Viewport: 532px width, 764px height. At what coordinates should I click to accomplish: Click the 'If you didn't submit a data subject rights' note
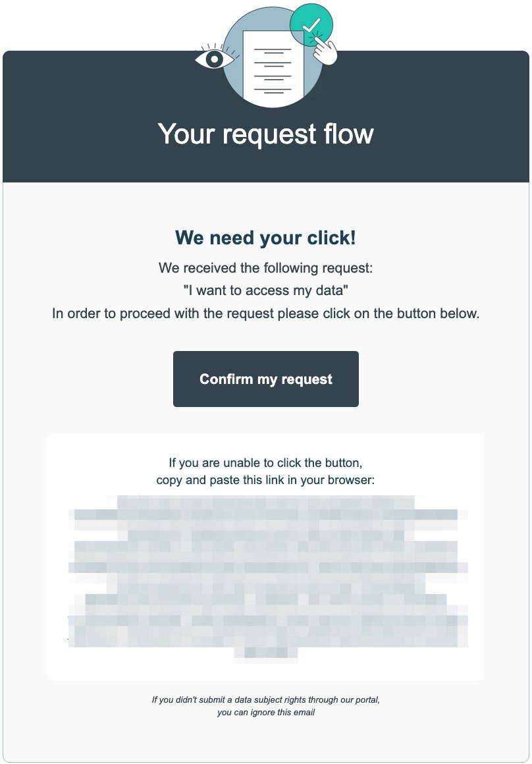click(266, 699)
